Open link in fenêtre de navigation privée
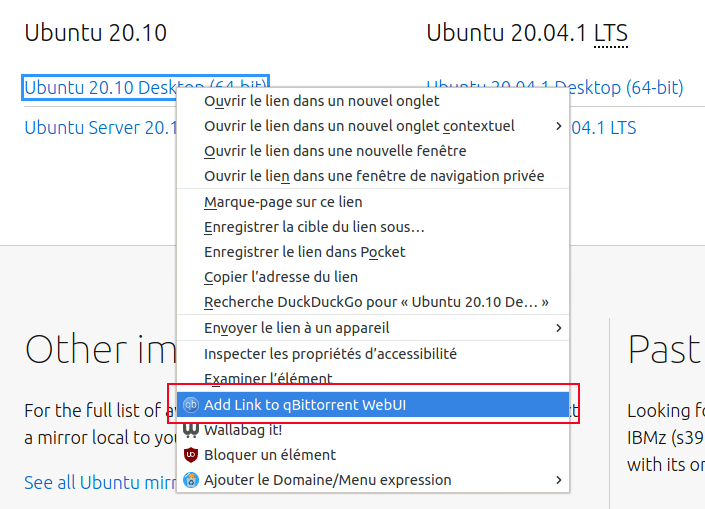The height and width of the screenshot is (509, 705). 373,176
